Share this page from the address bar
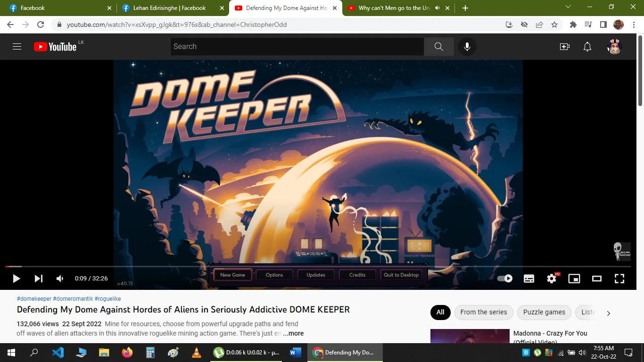This screenshot has height=362, width=644. pos(539,25)
